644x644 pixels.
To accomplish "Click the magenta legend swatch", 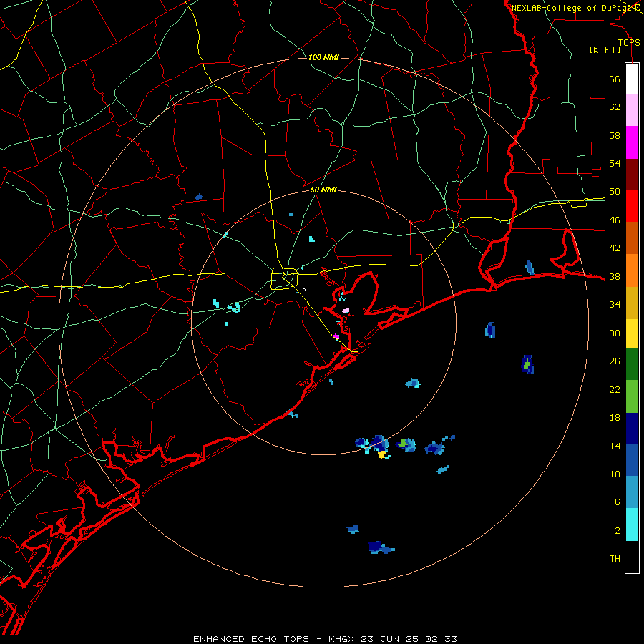I will coord(632,142).
